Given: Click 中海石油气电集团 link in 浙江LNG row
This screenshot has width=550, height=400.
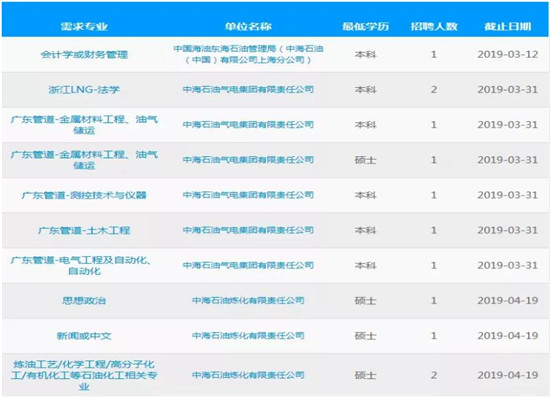Looking at the screenshot, I should [x=248, y=89].
